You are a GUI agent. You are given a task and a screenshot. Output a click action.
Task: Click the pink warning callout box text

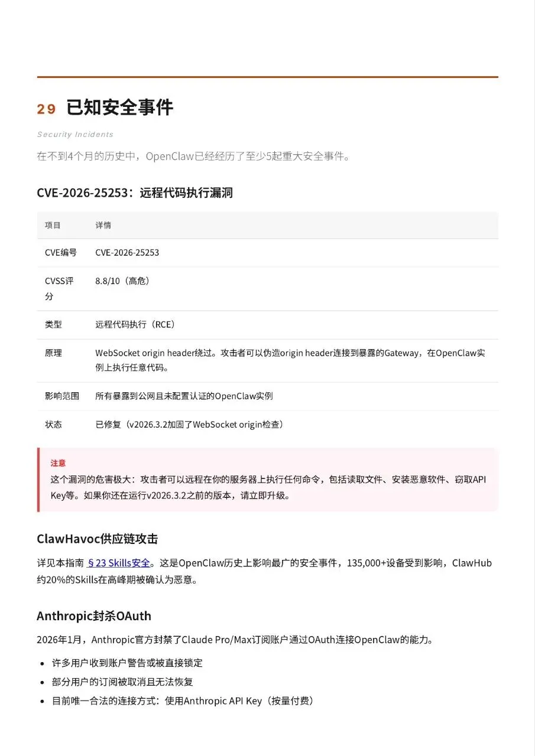(x=268, y=487)
